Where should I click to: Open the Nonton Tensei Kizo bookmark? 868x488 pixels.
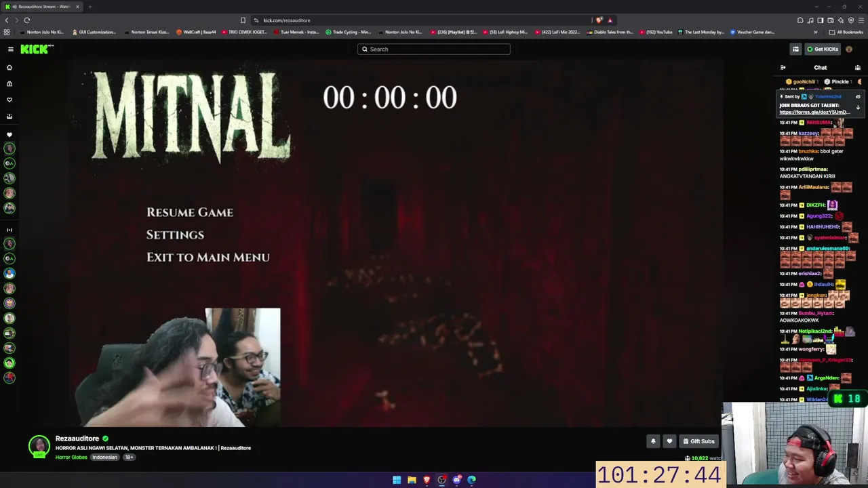[x=146, y=32]
